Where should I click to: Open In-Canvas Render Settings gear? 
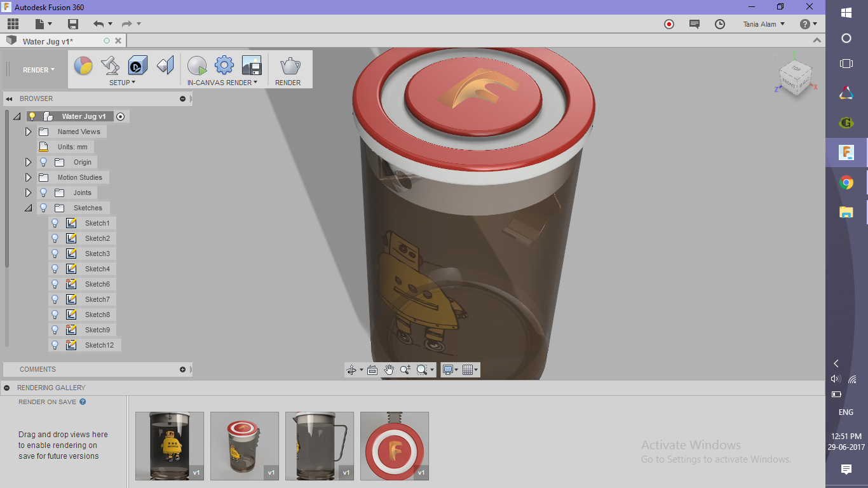coord(224,65)
